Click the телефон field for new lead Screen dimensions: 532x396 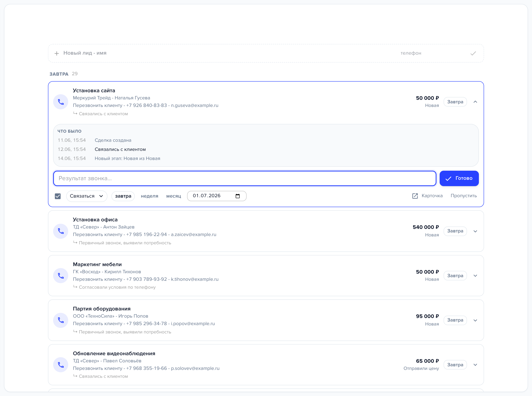[x=410, y=53]
